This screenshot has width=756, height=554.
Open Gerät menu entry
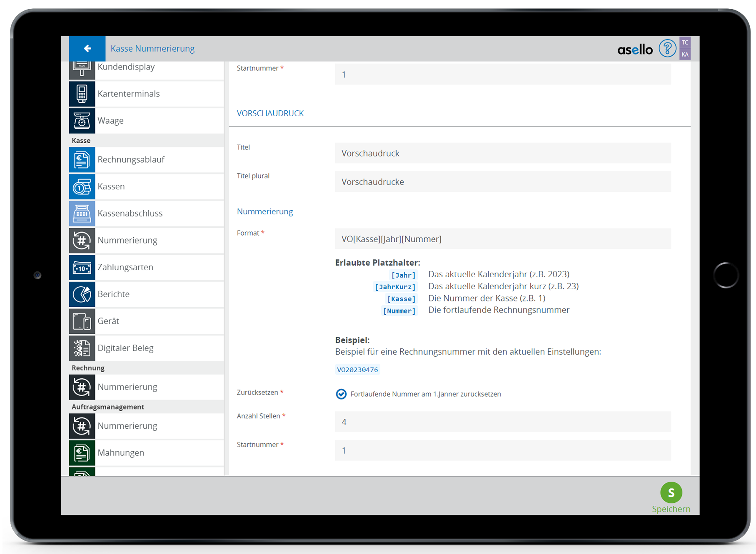[108, 321]
